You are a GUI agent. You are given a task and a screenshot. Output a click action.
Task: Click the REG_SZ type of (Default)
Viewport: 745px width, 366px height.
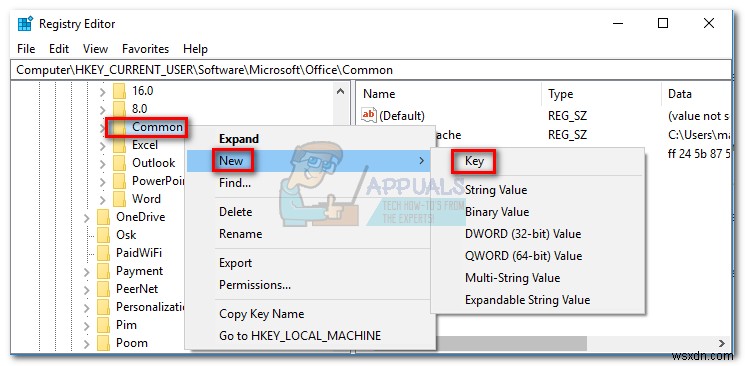click(567, 115)
